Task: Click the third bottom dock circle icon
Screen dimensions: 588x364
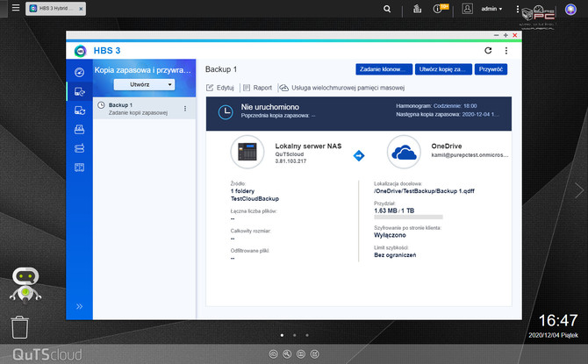Action: pos(301,353)
